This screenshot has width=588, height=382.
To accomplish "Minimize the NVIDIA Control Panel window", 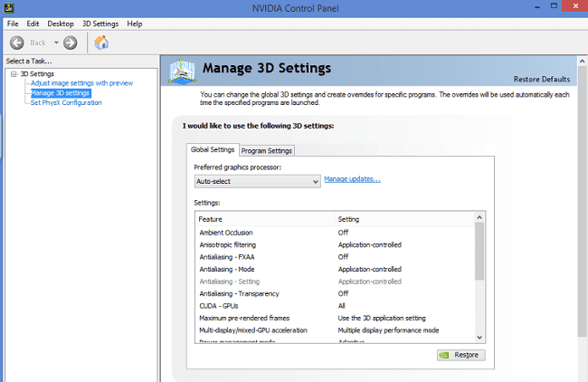I will point(537,6).
